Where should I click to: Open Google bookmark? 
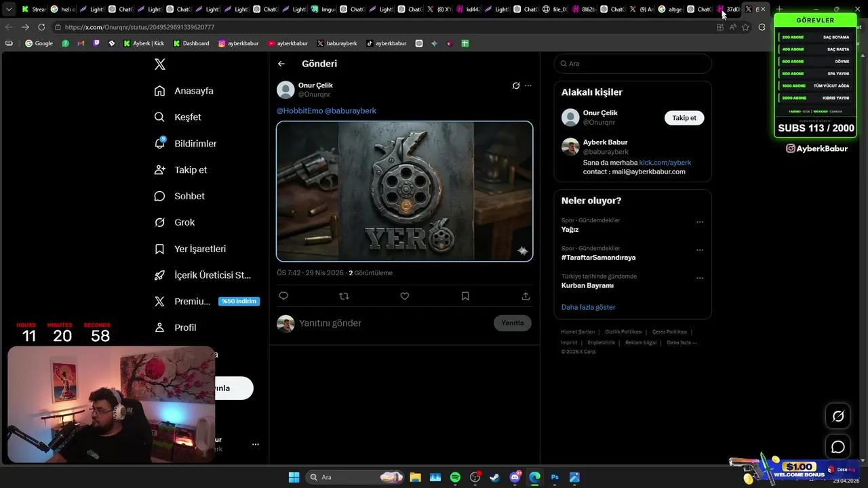pyautogui.click(x=39, y=43)
